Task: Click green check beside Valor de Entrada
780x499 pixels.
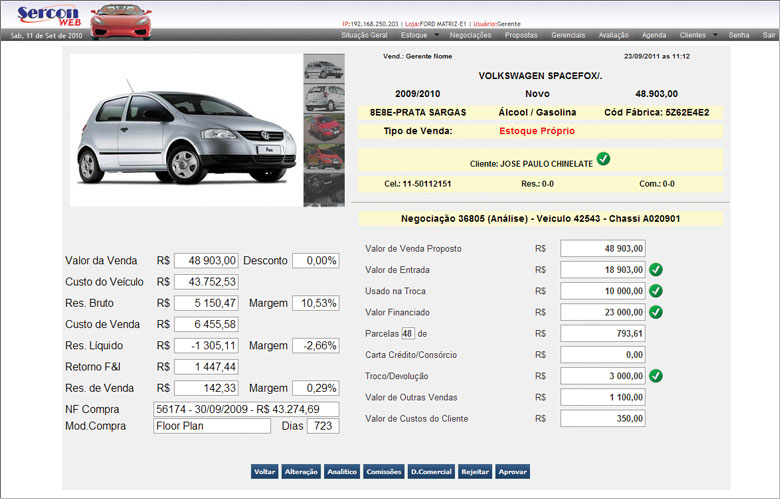Action: (x=656, y=270)
